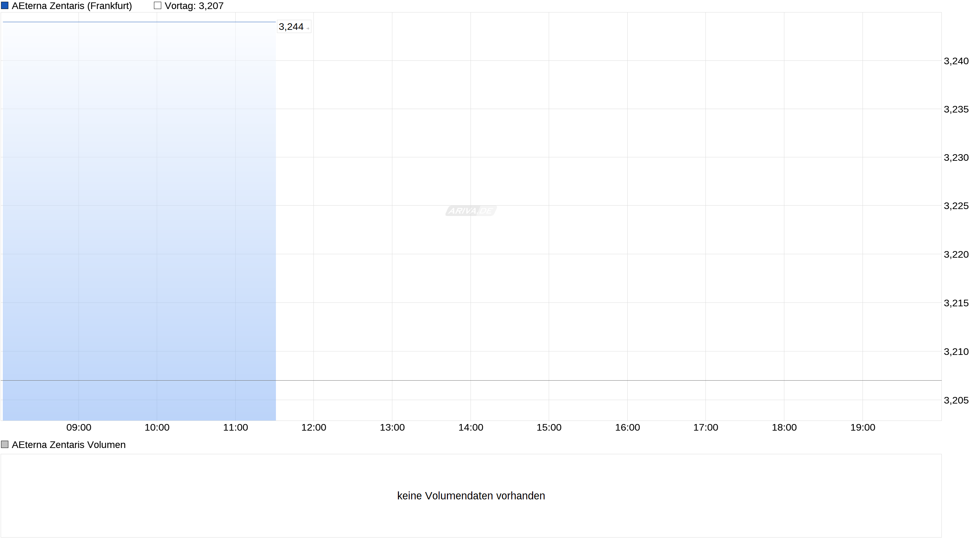Click the keine Volumendaten vorhanden message

point(471,496)
